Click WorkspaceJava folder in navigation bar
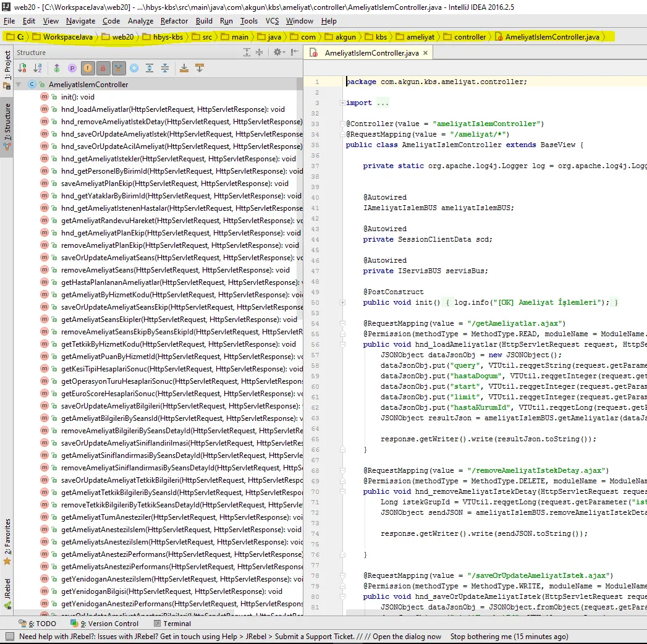Screen dimensions: 647x644 point(63,36)
